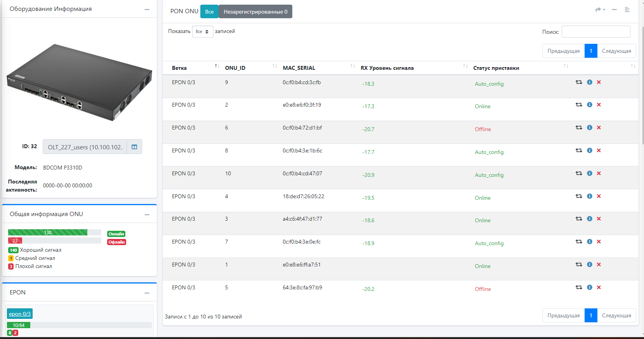Screen dimensions: 644x339
Task: Collapse the Общая информация ONU panel
Action: [147, 214]
